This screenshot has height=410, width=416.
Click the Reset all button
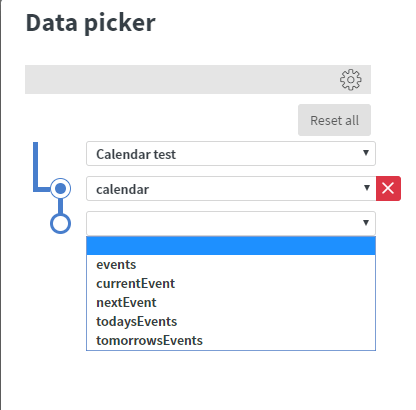(334, 120)
